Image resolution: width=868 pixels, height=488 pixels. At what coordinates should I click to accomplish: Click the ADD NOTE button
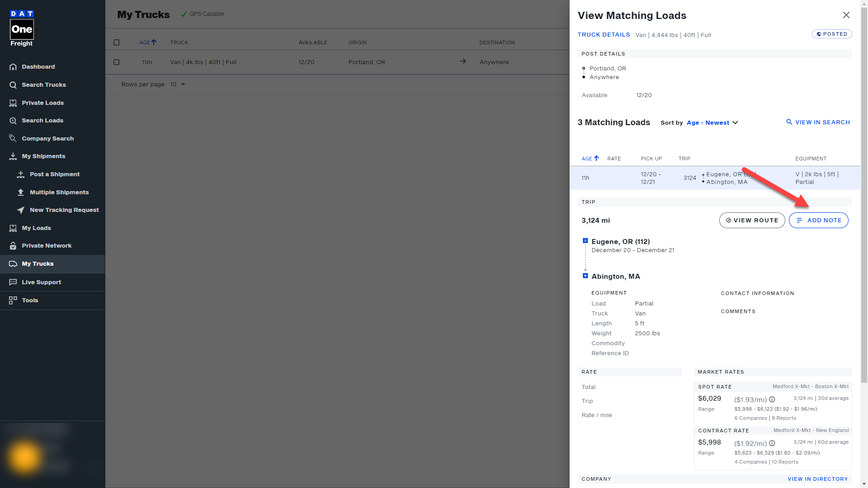click(x=818, y=221)
